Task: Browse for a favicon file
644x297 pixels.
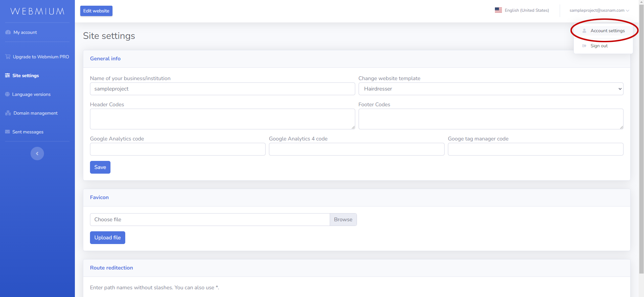Action: [x=343, y=220]
